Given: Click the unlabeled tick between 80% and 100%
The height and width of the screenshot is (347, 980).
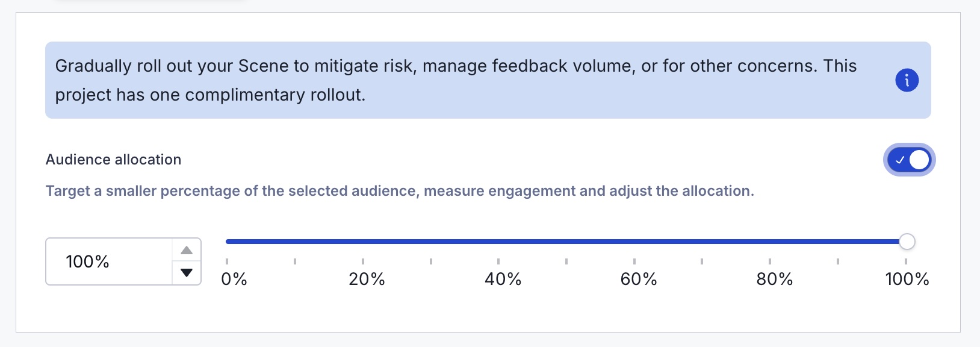Looking at the screenshot, I should (x=838, y=261).
